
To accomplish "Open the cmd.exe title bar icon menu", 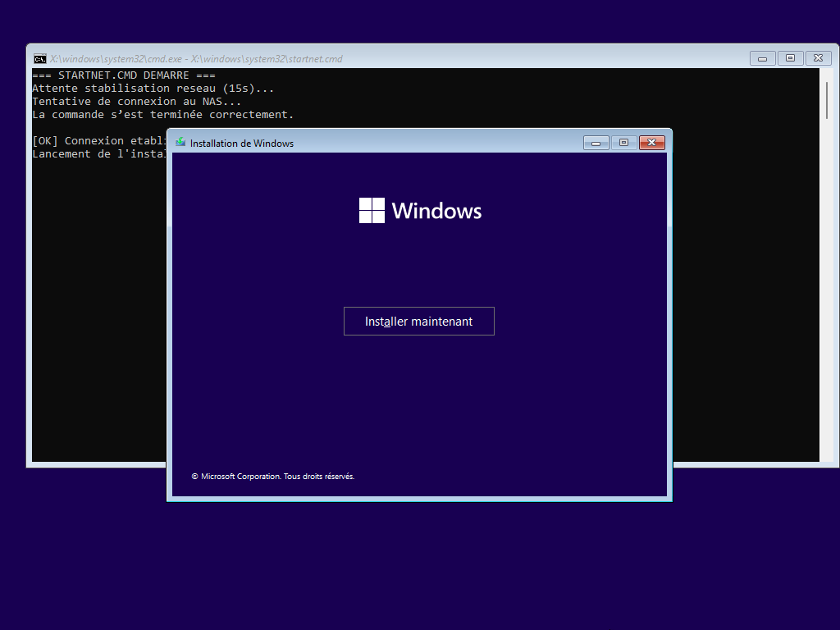I will pos(39,58).
